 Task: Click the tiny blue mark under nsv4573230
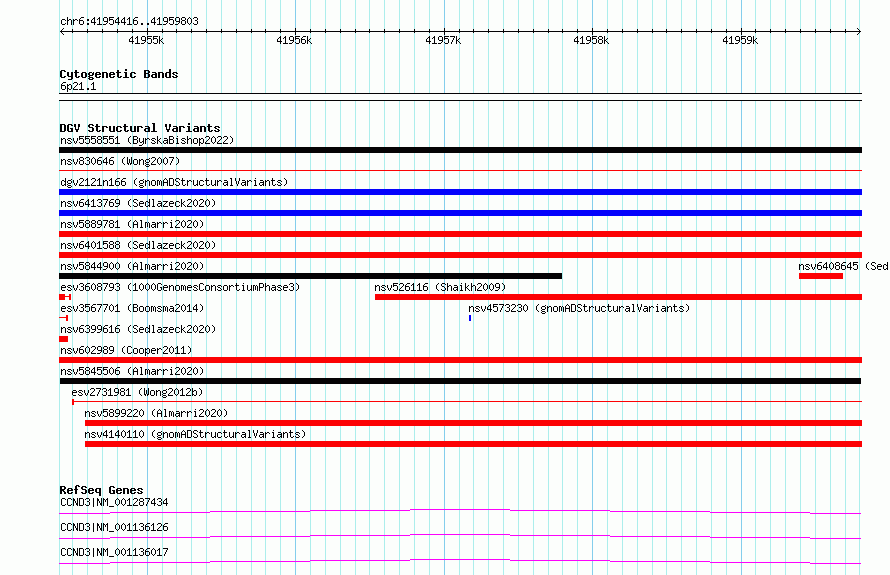tap(470, 318)
